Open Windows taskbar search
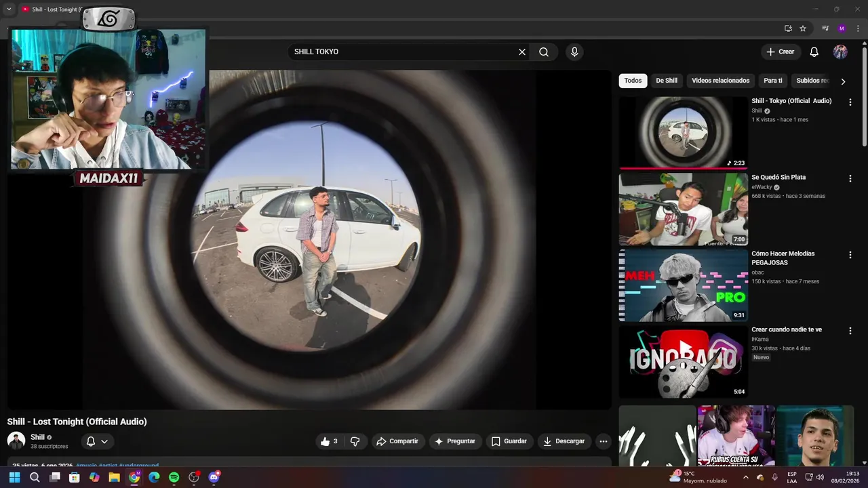The width and height of the screenshot is (868, 488). point(35,477)
